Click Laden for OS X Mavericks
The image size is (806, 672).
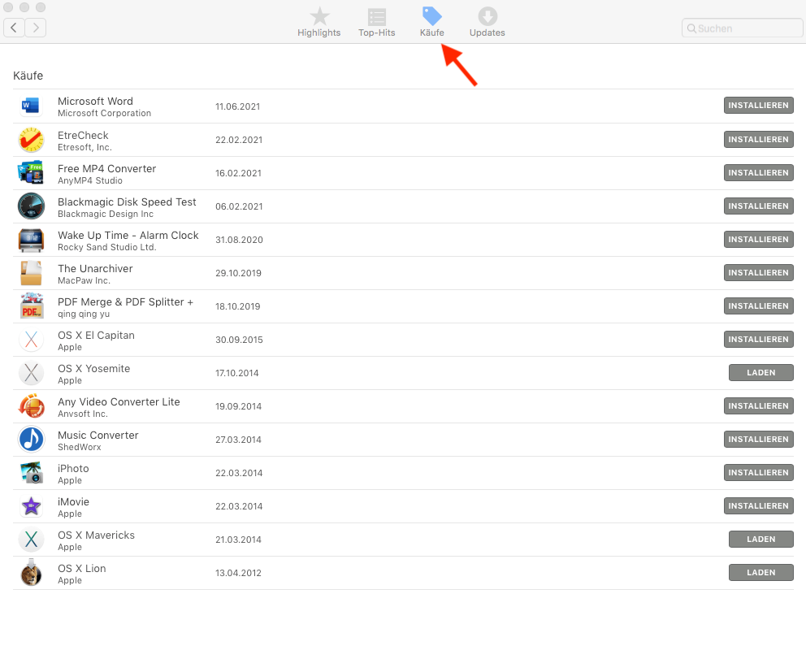760,540
